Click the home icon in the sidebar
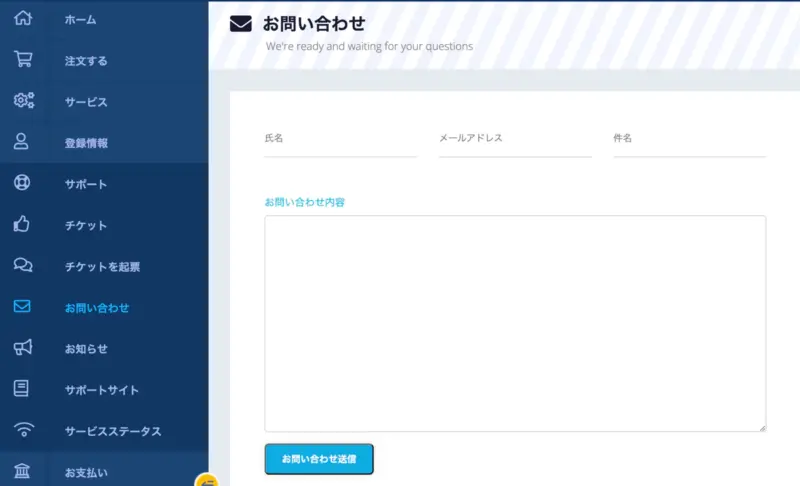The height and width of the screenshot is (486, 800). 22,19
